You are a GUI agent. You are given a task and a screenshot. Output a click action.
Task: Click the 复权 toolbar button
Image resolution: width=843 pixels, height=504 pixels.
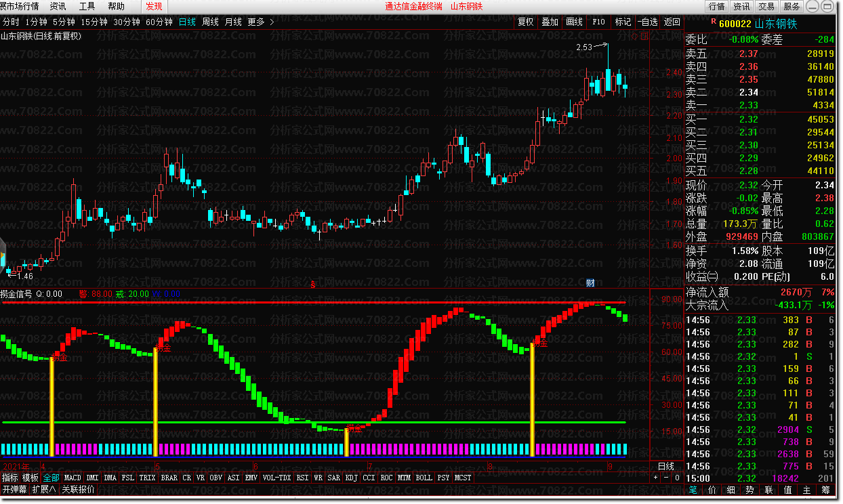coord(526,22)
